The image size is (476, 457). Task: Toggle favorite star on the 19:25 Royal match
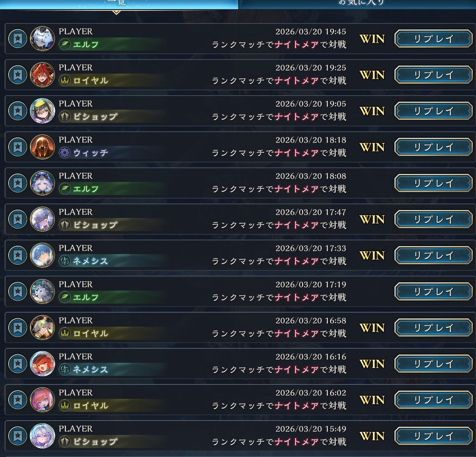point(18,75)
